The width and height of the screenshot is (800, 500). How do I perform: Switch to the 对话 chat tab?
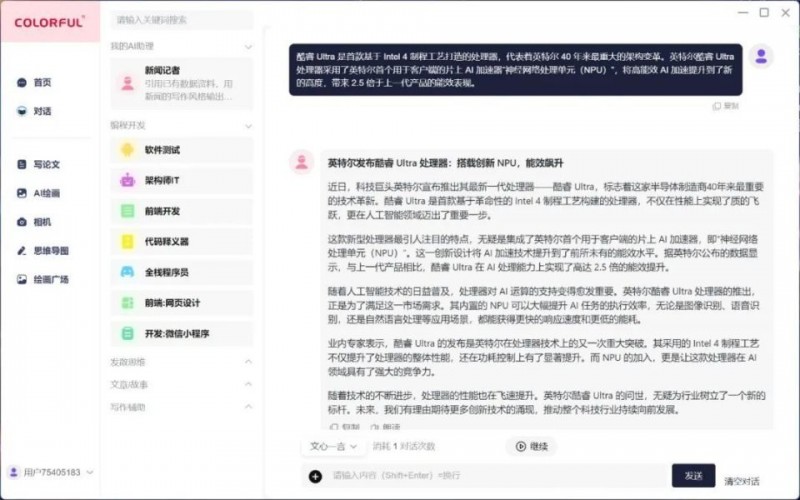pyautogui.click(x=41, y=111)
